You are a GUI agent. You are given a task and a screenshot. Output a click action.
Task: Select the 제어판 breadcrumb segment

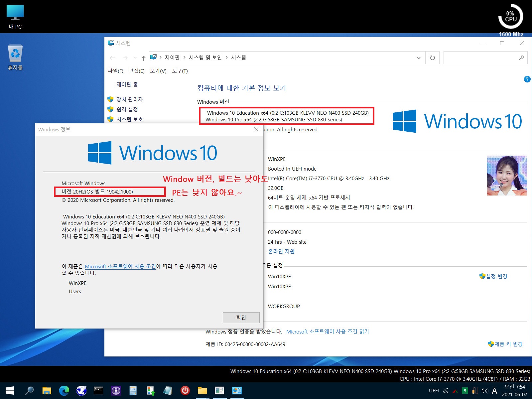tap(172, 58)
